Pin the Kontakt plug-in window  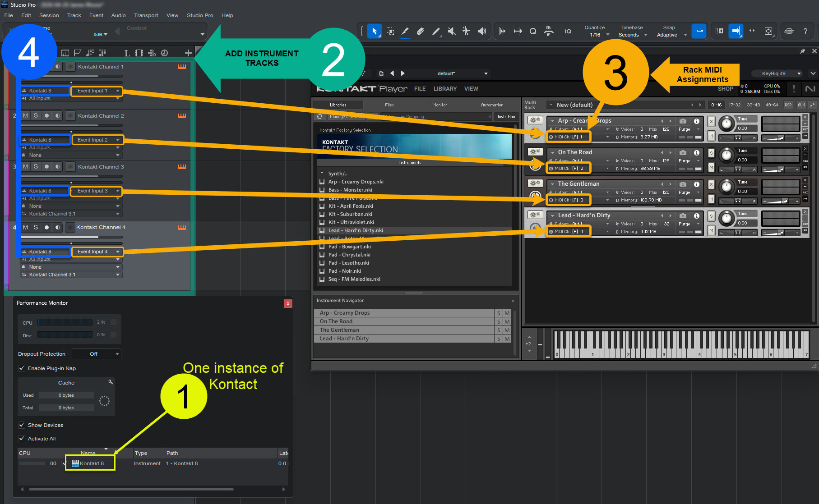tap(802, 51)
